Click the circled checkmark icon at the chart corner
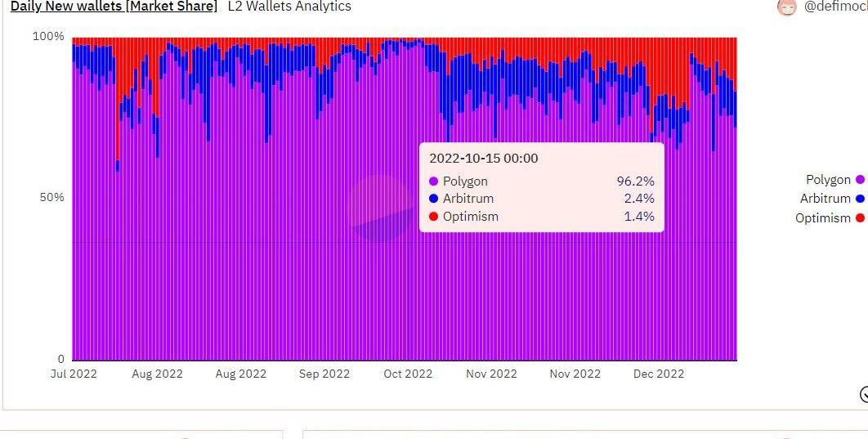 point(864,394)
